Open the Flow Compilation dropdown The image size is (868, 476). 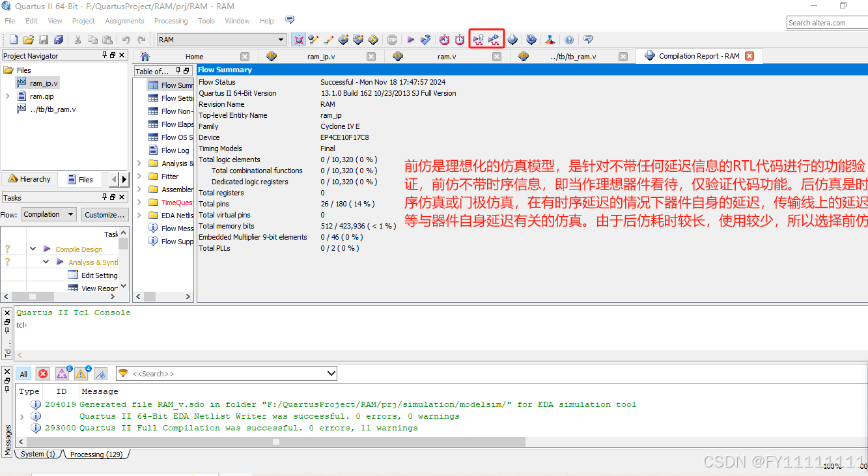50,214
